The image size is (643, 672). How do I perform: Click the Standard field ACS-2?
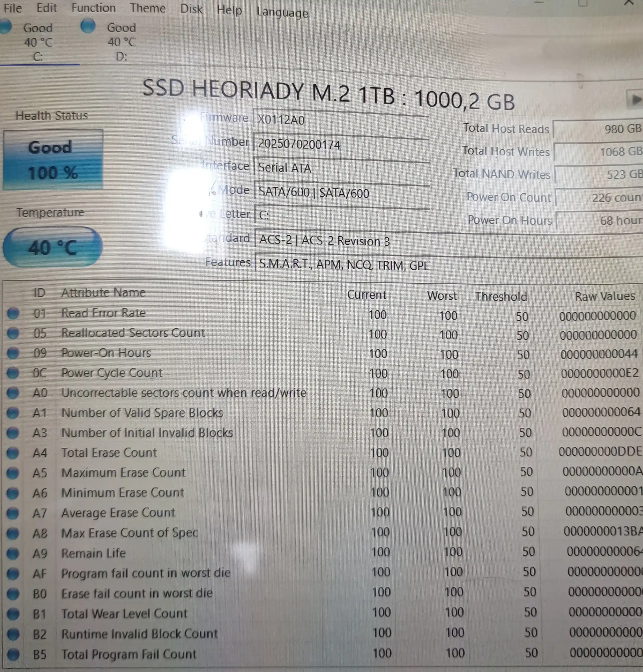pos(449,241)
